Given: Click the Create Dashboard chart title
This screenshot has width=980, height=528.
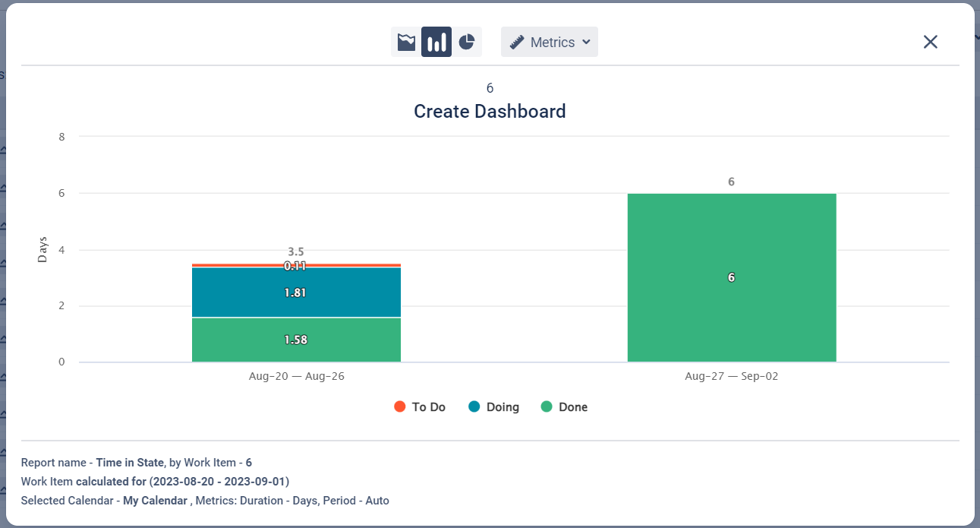Looking at the screenshot, I should tap(490, 112).
